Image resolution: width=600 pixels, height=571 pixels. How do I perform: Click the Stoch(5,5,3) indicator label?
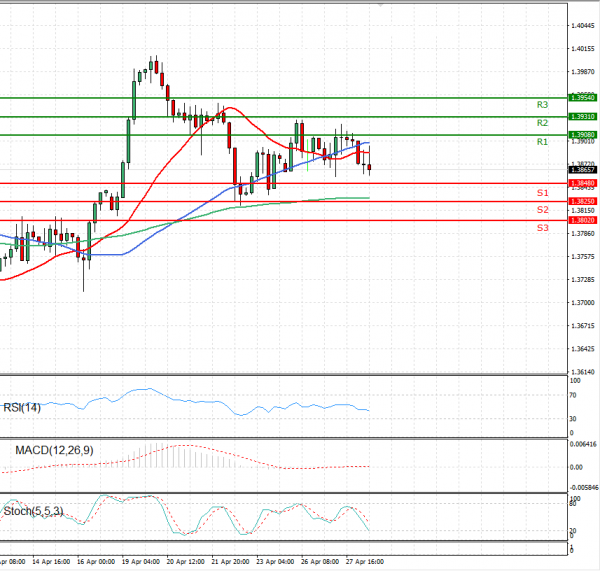point(33,511)
